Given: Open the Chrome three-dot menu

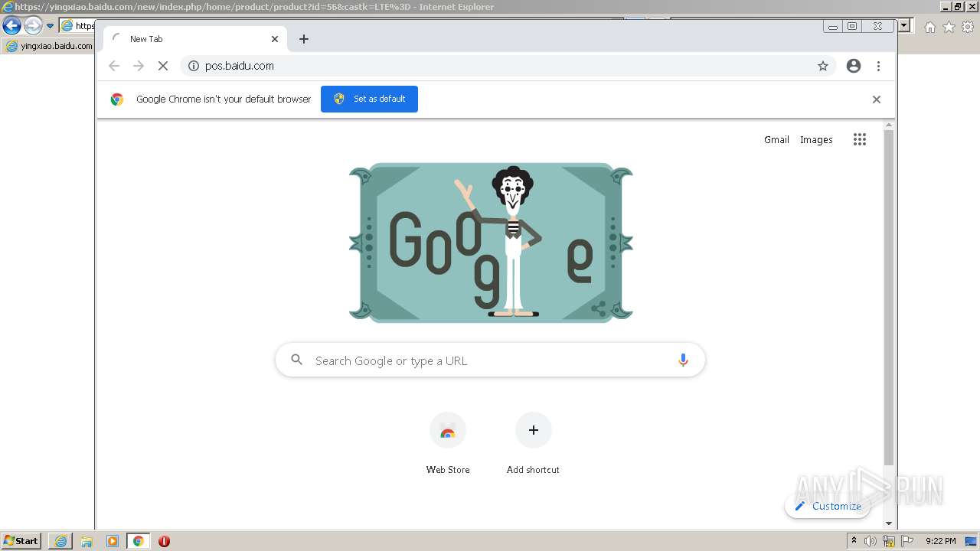Looking at the screenshot, I should point(878,66).
